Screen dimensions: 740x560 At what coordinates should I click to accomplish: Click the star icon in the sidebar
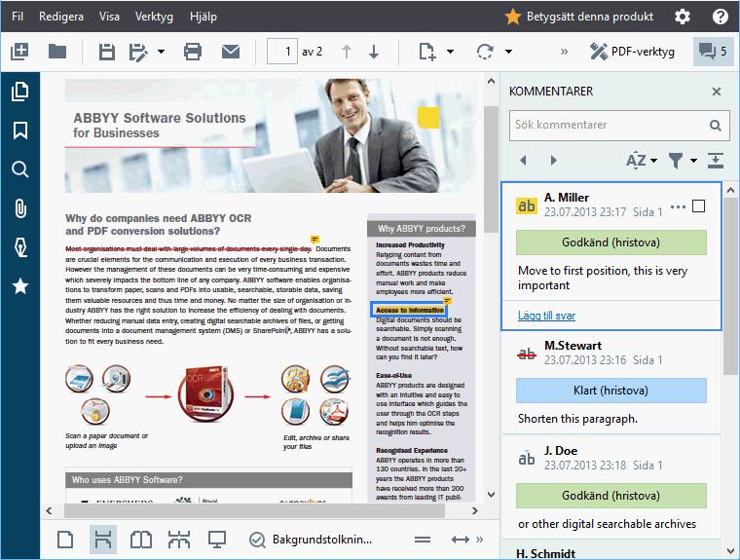pyautogui.click(x=19, y=285)
